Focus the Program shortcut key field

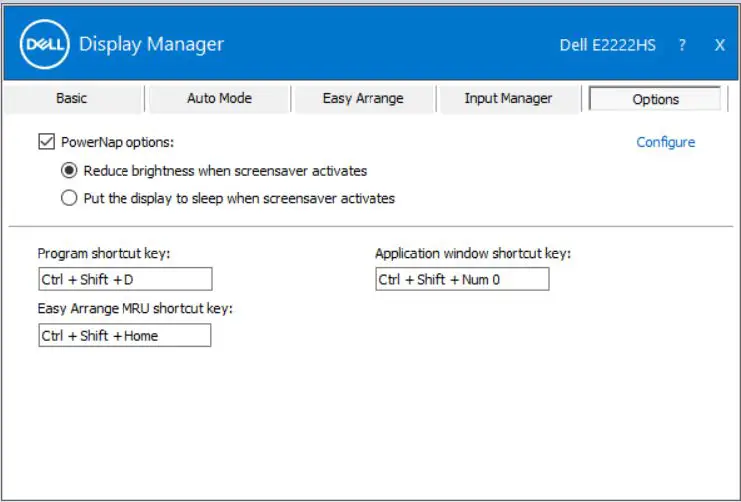click(x=125, y=280)
